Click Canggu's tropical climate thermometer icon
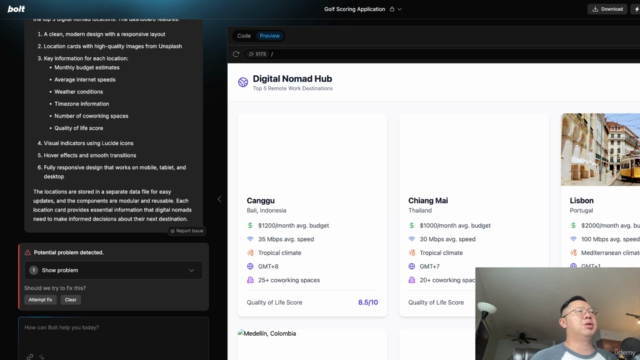Image resolution: width=640 pixels, height=360 pixels. point(250,253)
